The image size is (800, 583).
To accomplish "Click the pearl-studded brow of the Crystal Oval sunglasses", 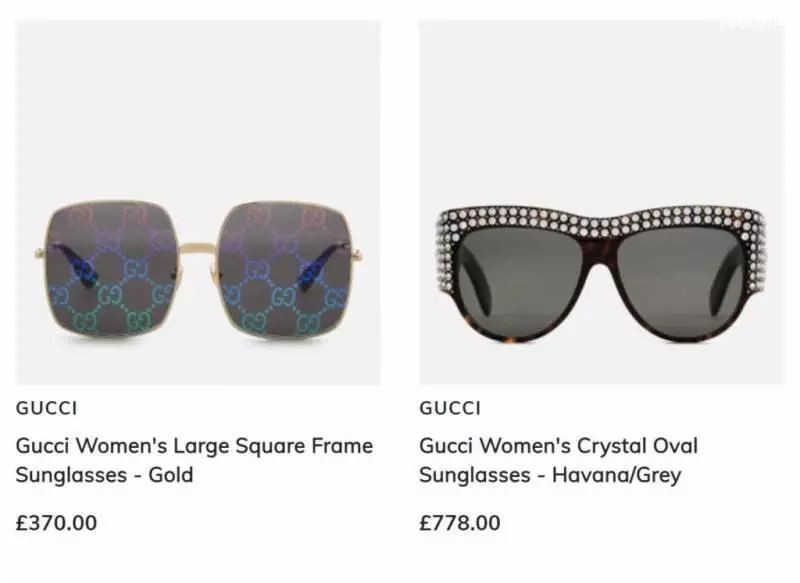I will [601, 219].
